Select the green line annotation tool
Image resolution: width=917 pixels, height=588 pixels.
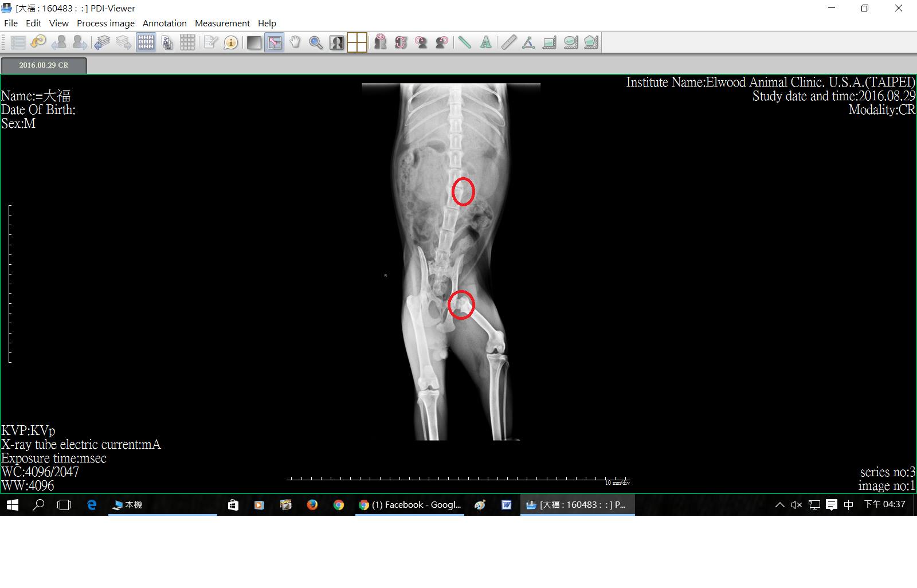464,42
